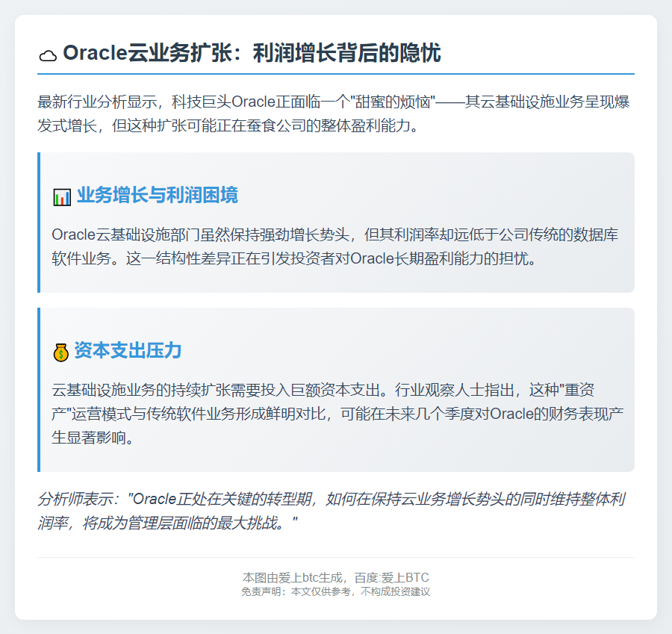672x634 pixels.
Task: Select the icon preceding the first section heading
Action: (60, 195)
